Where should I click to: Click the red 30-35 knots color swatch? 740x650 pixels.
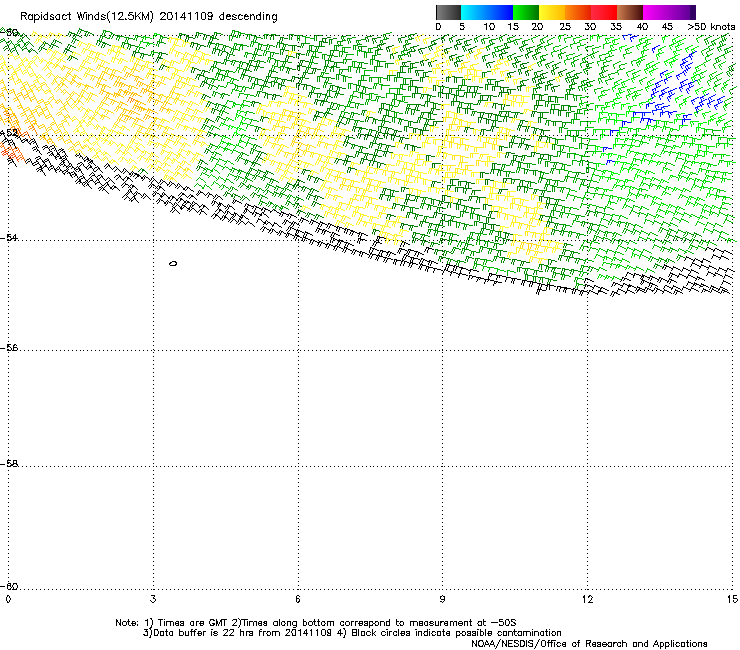604,12
